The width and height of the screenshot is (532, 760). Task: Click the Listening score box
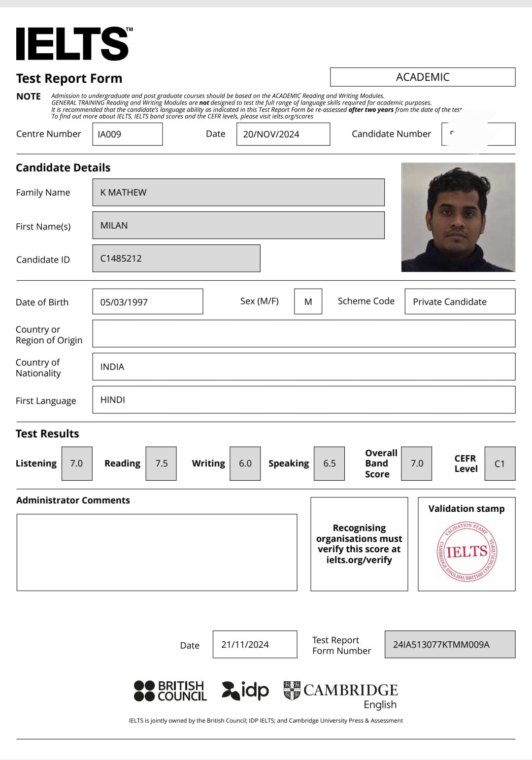point(77,463)
